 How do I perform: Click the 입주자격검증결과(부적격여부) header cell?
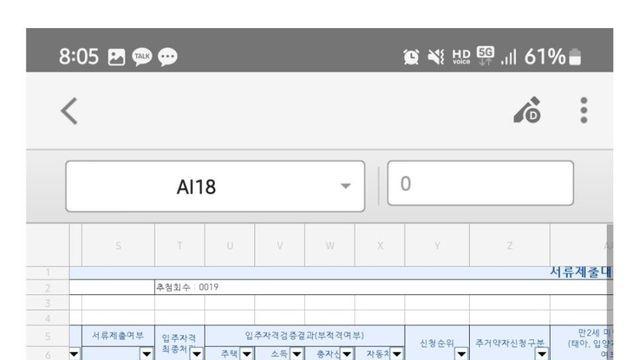[x=304, y=336]
